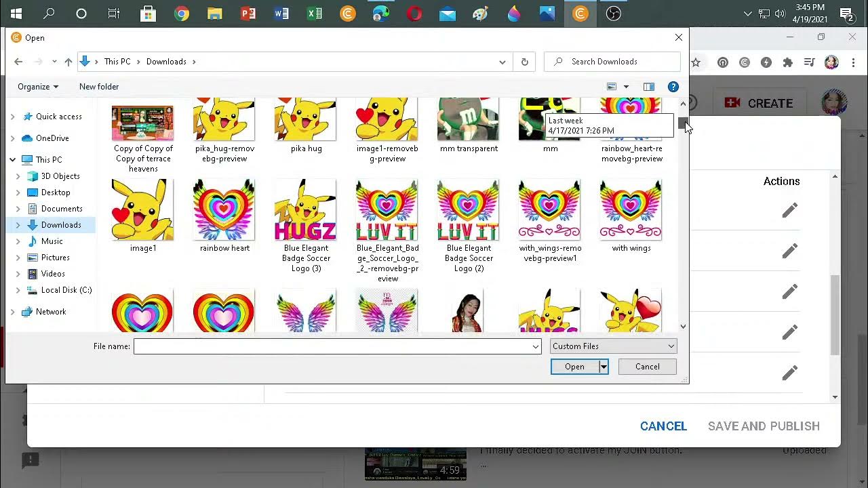Launch Excel from the taskbar
Image resolution: width=868 pixels, height=488 pixels.
point(315,14)
